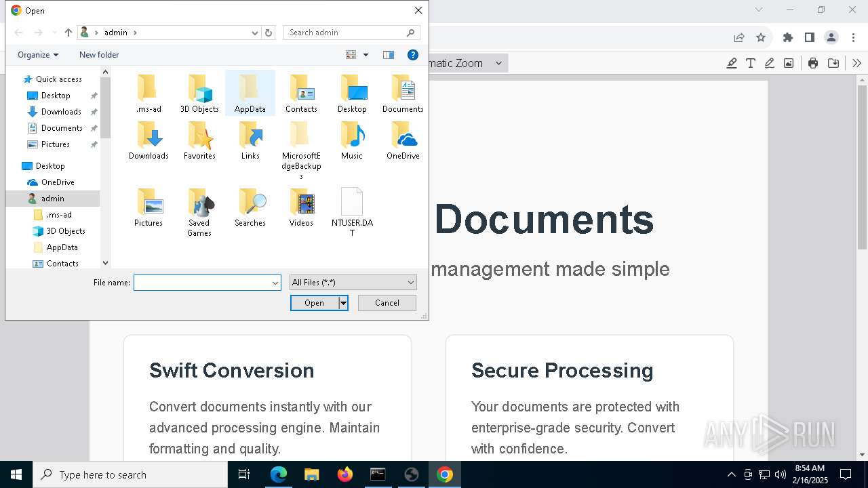Screen dimensions: 868x488
Task: Open the change view dropdown arrow
Action: (366, 55)
